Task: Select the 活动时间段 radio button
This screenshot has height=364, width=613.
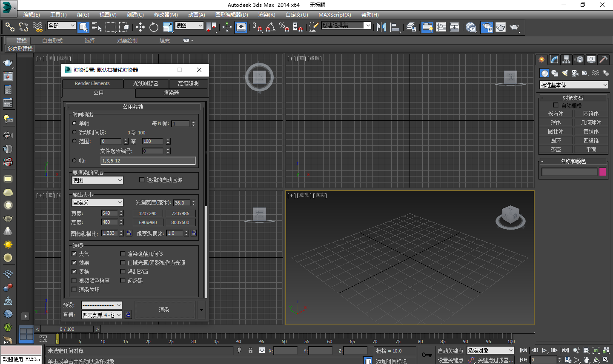Action: pos(74,132)
